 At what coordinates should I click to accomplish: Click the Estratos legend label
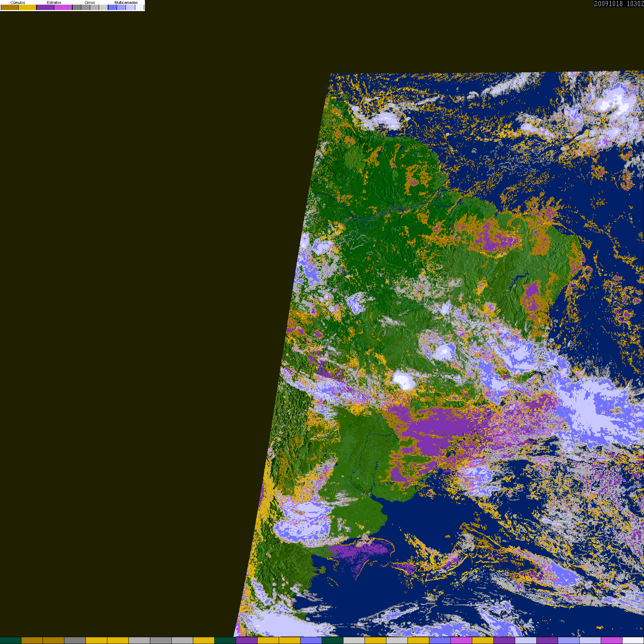click(x=54, y=3)
